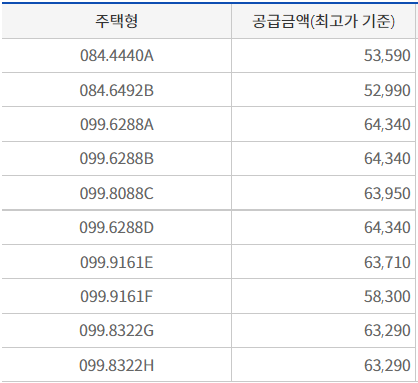Select housing type 099.9161F

pyautogui.click(x=117, y=296)
